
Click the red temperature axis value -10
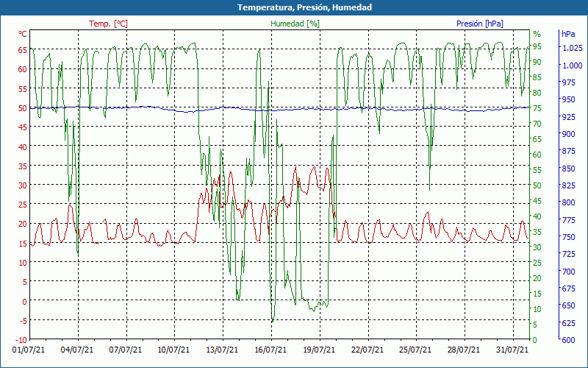click(x=21, y=340)
